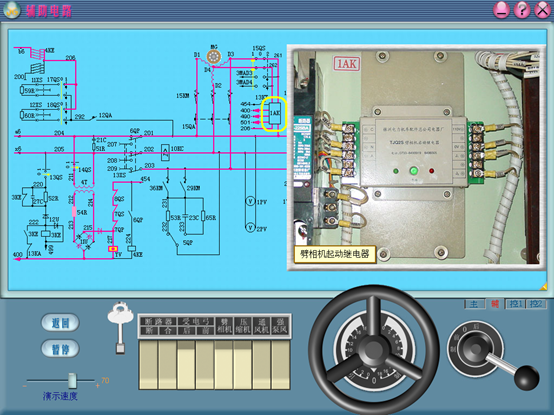The image size is (554, 415).
Task: Click the pink minimize sphere button
Action: (x=501, y=10)
